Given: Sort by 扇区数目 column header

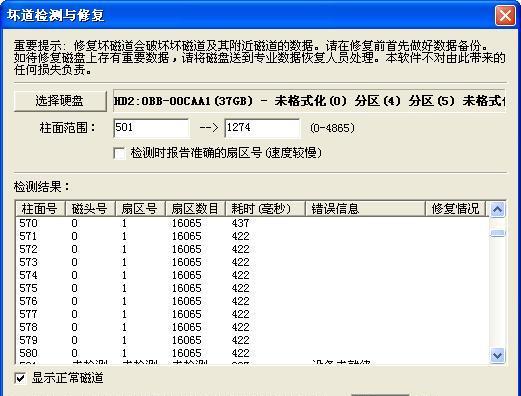Looking at the screenshot, I should 196,209.
